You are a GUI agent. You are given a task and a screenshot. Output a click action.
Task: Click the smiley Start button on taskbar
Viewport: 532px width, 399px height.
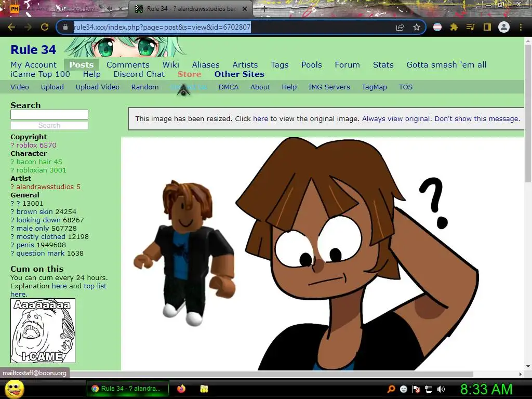tap(15, 389)
